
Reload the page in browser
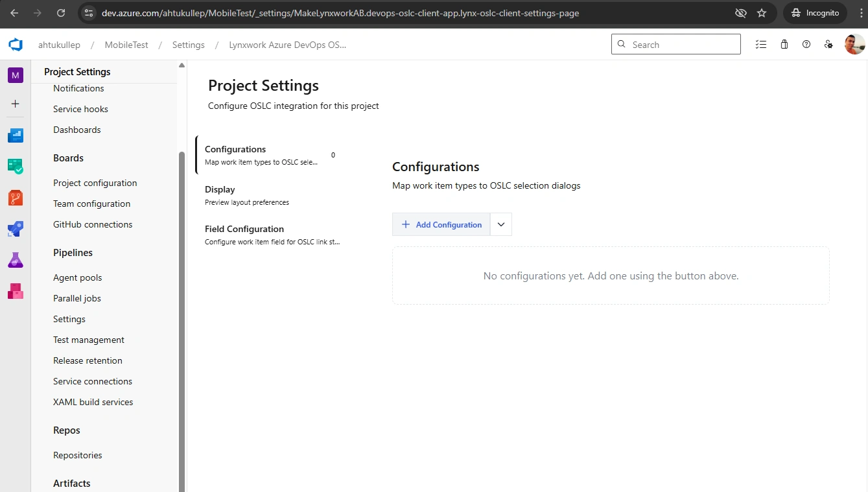(x=61, y=13)
